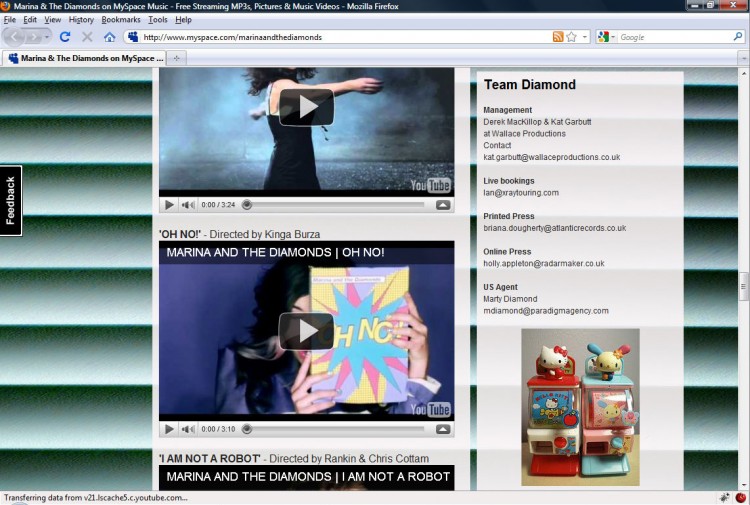750x505 pixels.
Task: Open the Bookmarks menu
Action: pyautogui.click(x=121, y=20)
